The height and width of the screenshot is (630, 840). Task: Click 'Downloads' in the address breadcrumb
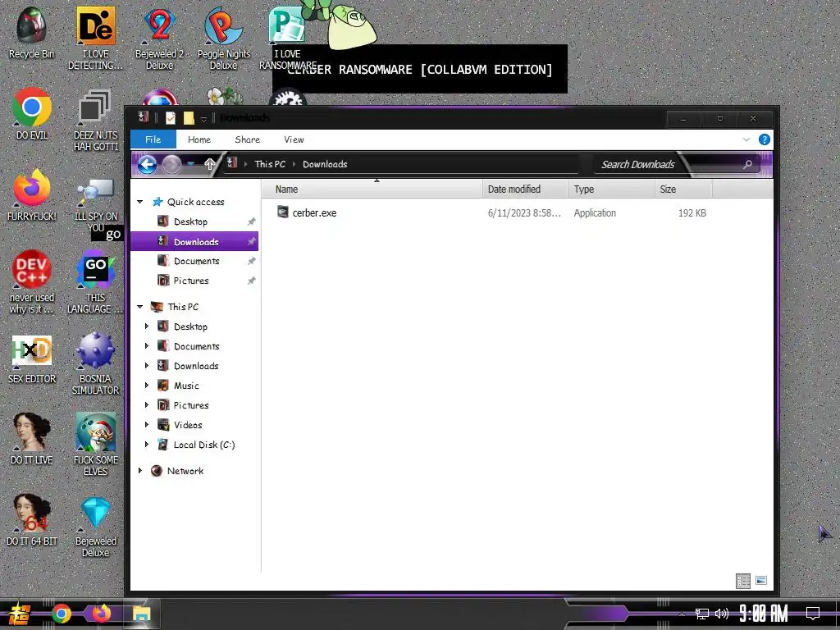[x=325, y=164]
